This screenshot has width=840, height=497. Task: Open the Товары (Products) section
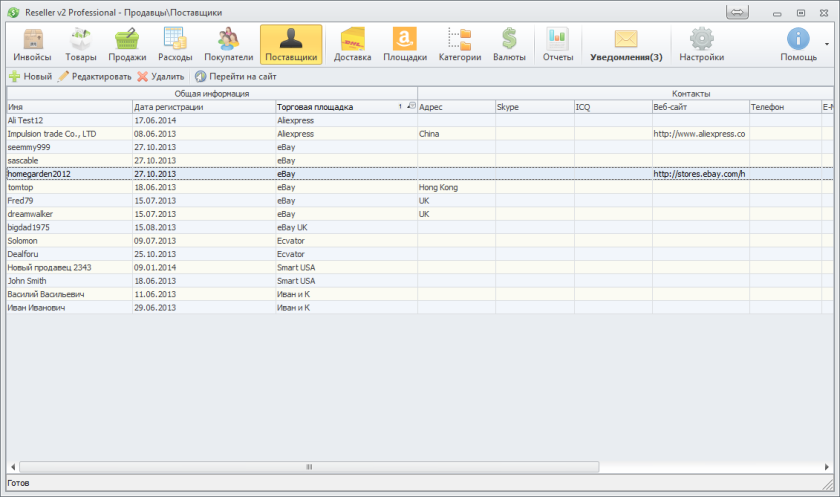[81, 45]
